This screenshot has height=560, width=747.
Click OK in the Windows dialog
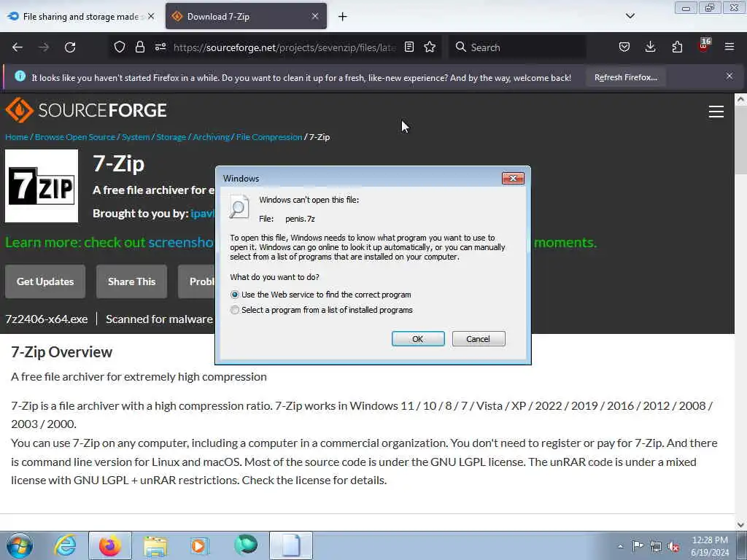coord(418,338)
